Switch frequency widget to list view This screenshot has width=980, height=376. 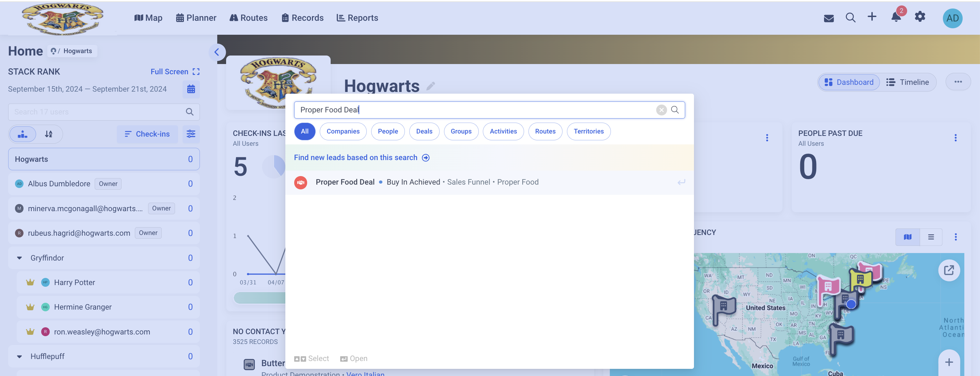click(x=931, y=237)
